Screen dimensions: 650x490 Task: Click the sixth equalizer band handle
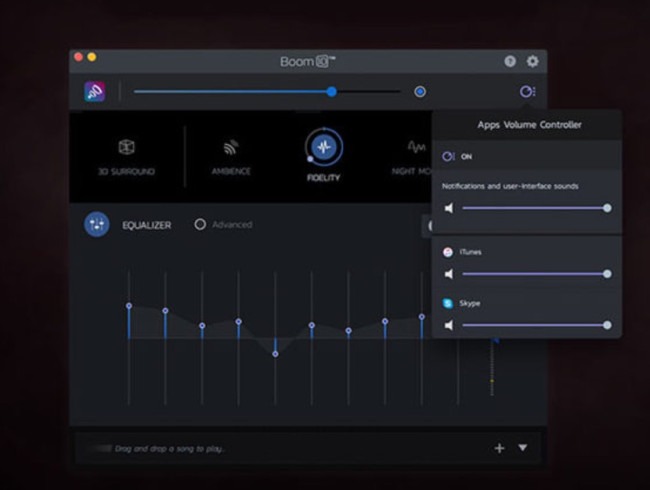pyautogui.click(x=312, y=325)
